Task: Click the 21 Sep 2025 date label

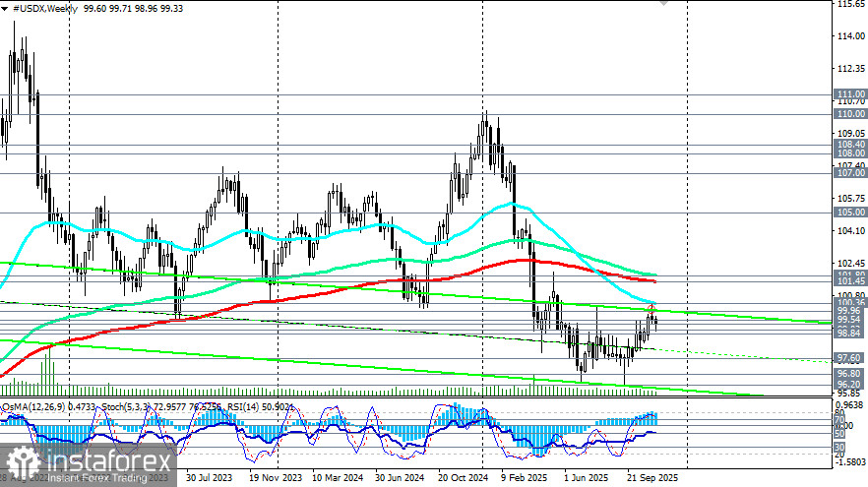Action: point(652,477)
